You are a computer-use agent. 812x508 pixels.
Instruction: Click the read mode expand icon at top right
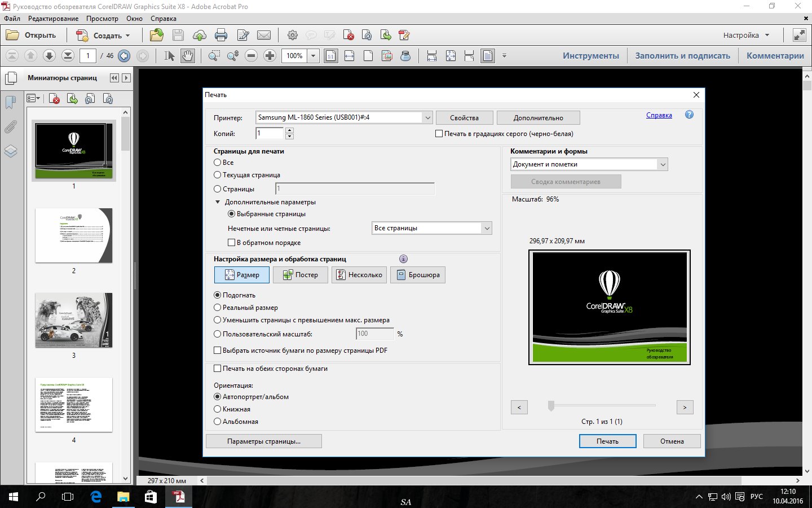coord(799,35)
